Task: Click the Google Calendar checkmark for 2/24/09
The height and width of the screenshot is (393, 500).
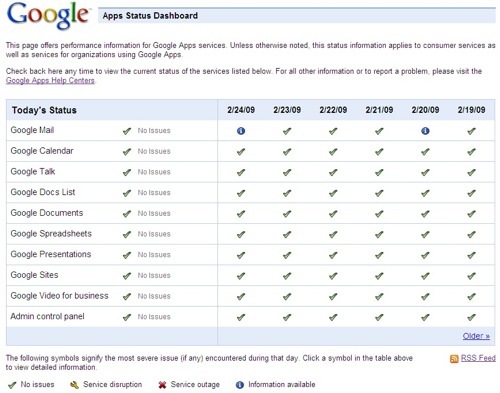Action: click(x=241, y=152)
